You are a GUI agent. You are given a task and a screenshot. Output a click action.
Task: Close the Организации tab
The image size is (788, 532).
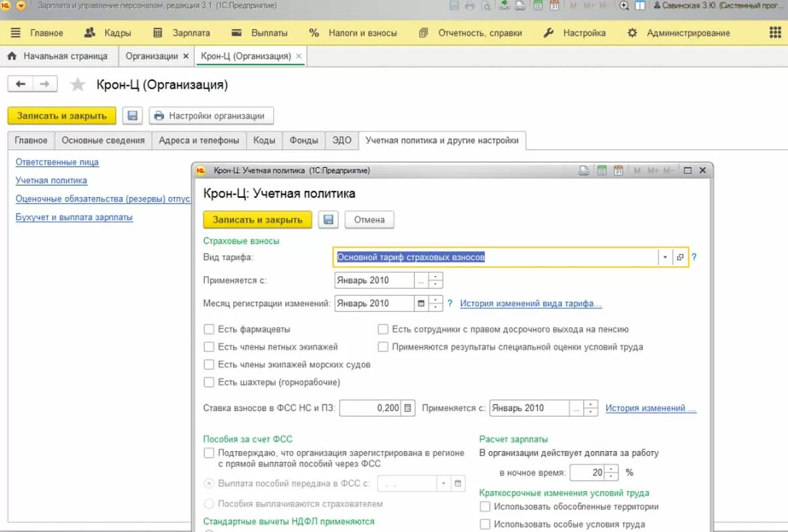click(x=186, y=56)
